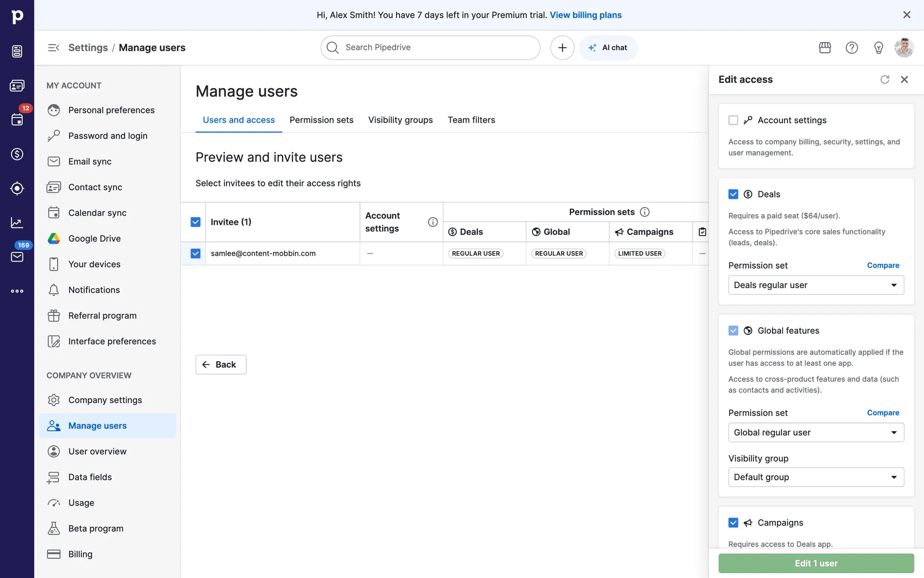Uncheck the Deals access checkbox
The image size is (924, 578).
click(733, 194)
